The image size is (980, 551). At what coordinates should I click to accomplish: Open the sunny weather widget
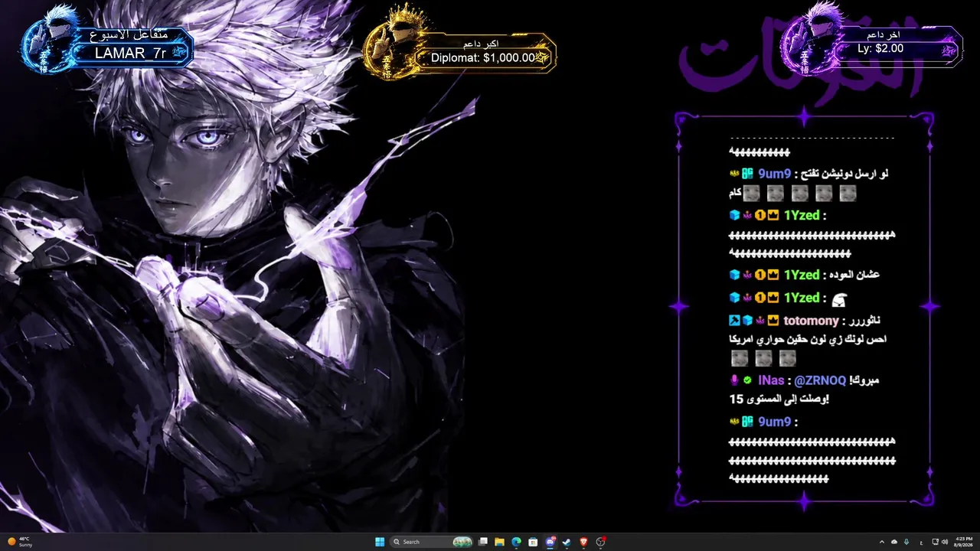pyautogui.click(x=19, y=542)
